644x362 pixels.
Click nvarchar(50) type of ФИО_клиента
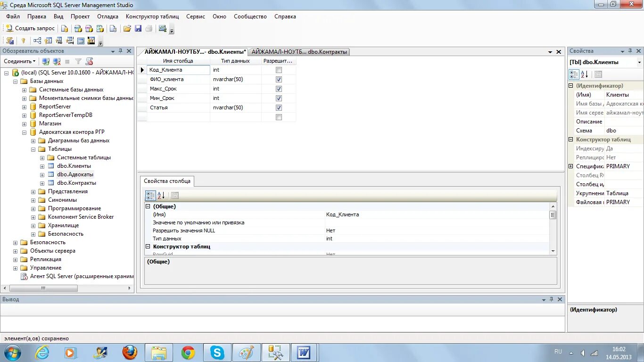236,79
